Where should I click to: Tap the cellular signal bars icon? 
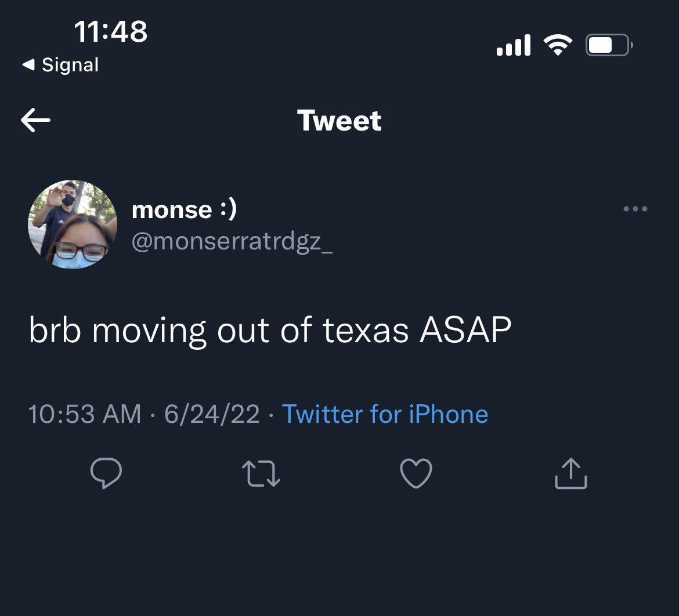[x=514, y=45]
